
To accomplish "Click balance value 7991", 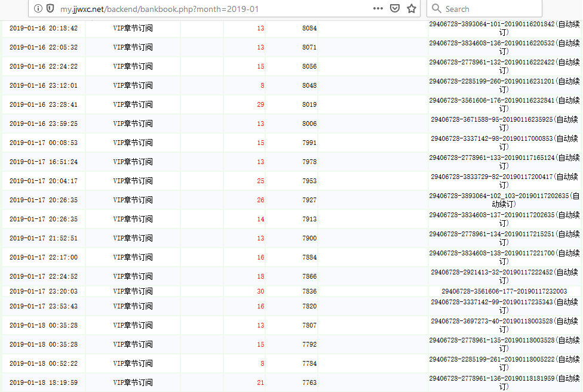I will (309, 143).
